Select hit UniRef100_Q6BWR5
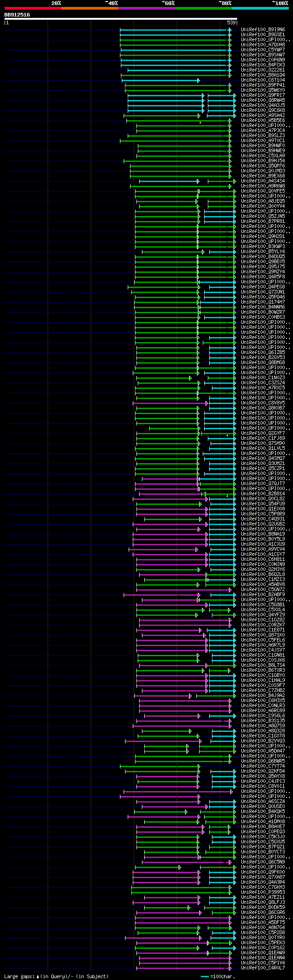Viewport: 293px width, 980px height. point(263,761)
